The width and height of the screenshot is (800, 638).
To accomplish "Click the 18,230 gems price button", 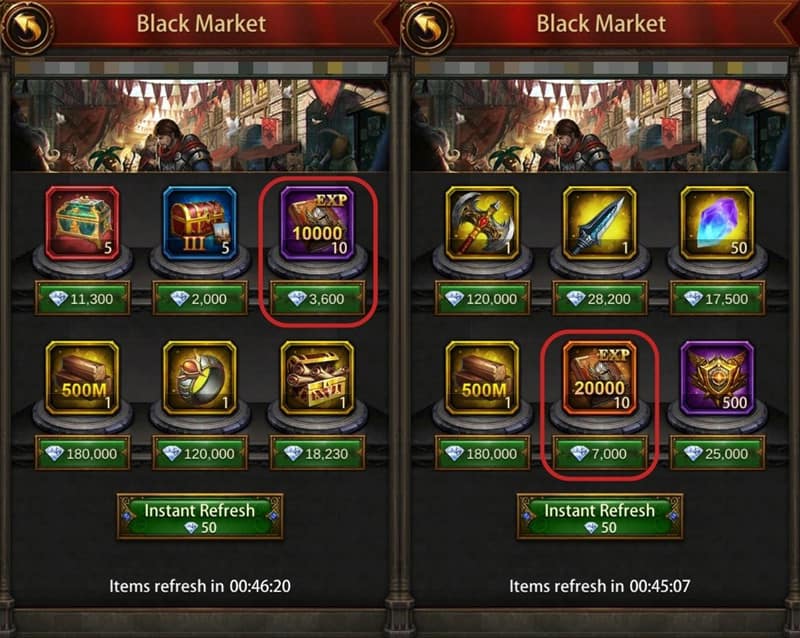I will (x=317, y=453).
